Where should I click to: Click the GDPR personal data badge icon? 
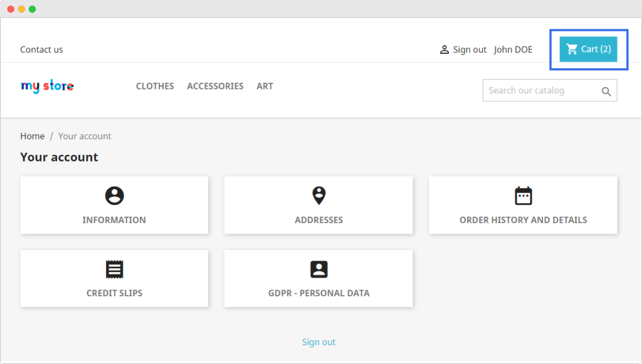[318, 269]
